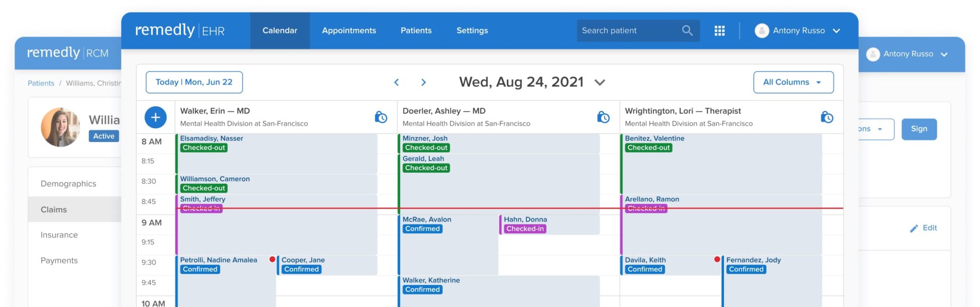Click the Patients breadcrumb link
Screen dimensions: 980x307
(41, 83)
